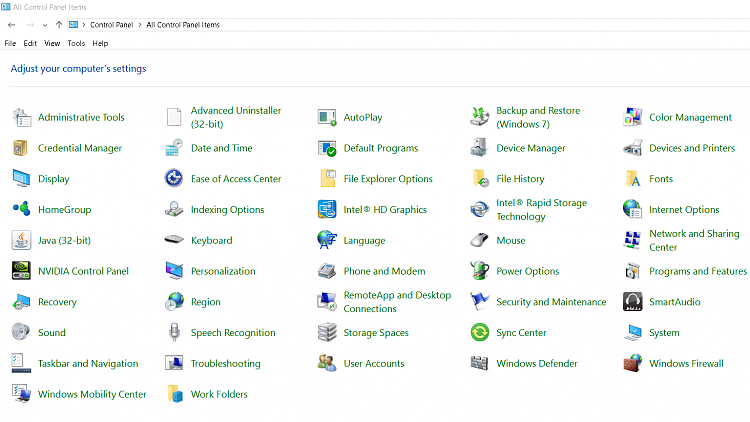Open the Administrative Tools icon
This screenshot has height=422, width=750.
point(22,117)
